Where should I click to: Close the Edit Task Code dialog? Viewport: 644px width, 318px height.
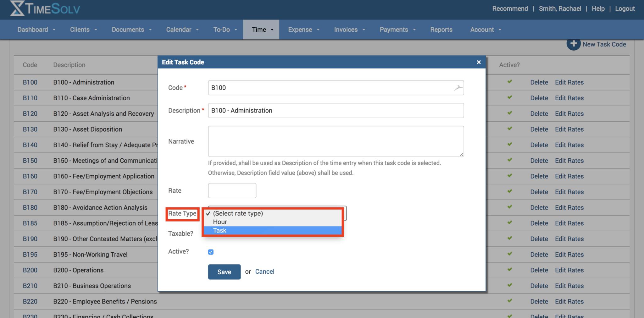tap(479, 62)
